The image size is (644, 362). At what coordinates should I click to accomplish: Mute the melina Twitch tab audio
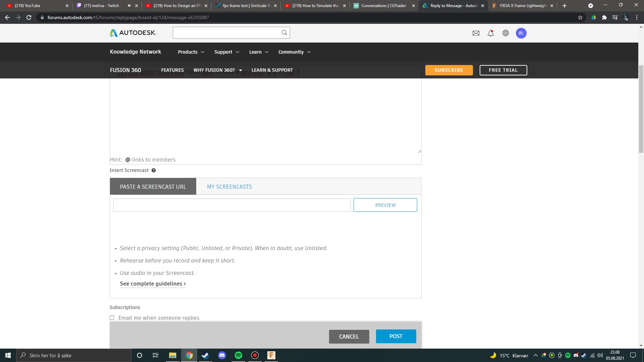point(129,6)
